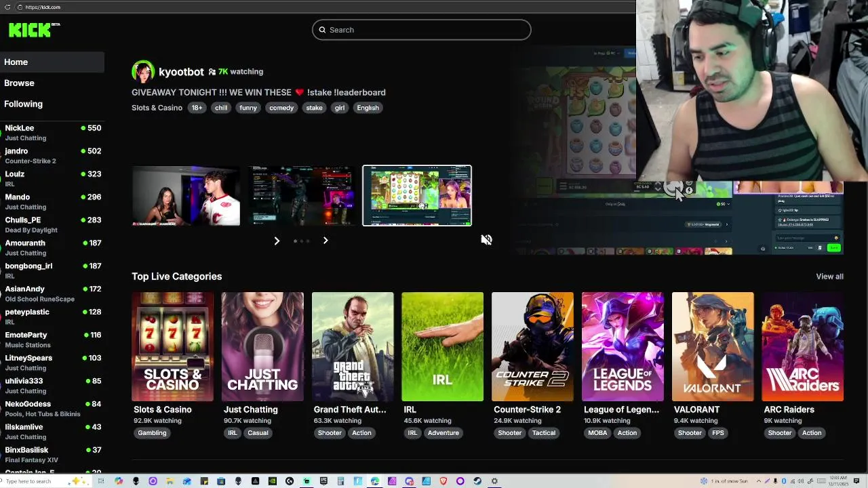Screen dimensions: 868x488
Task: Select the girl tag
Action: click(x=340, y=108)
